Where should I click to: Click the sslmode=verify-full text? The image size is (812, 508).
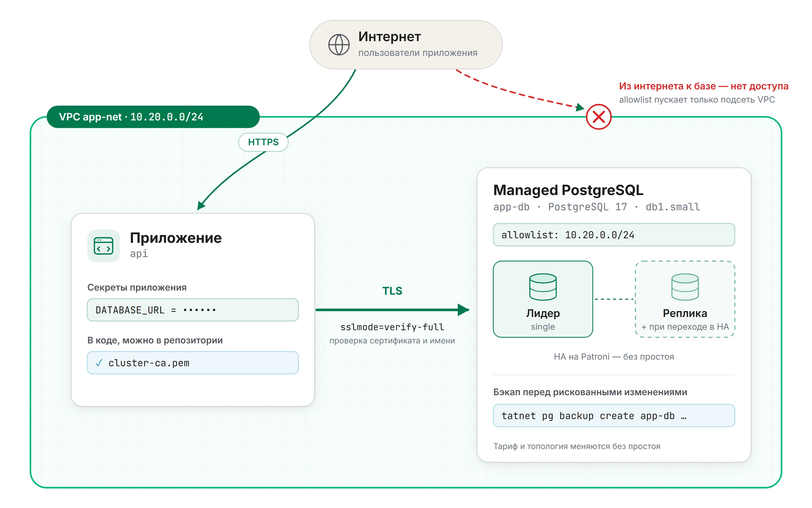[x=392, y=327]
